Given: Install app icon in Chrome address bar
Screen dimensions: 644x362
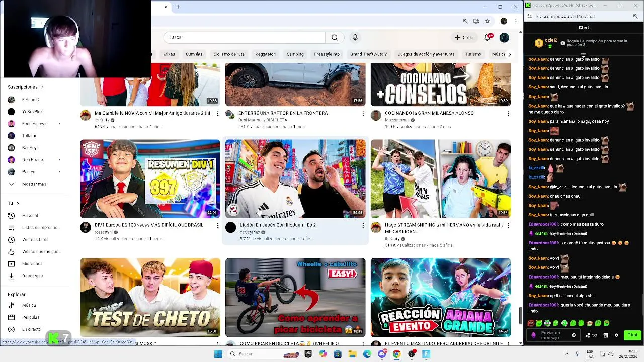Looking at the screenshot, I should pos(476,21).
